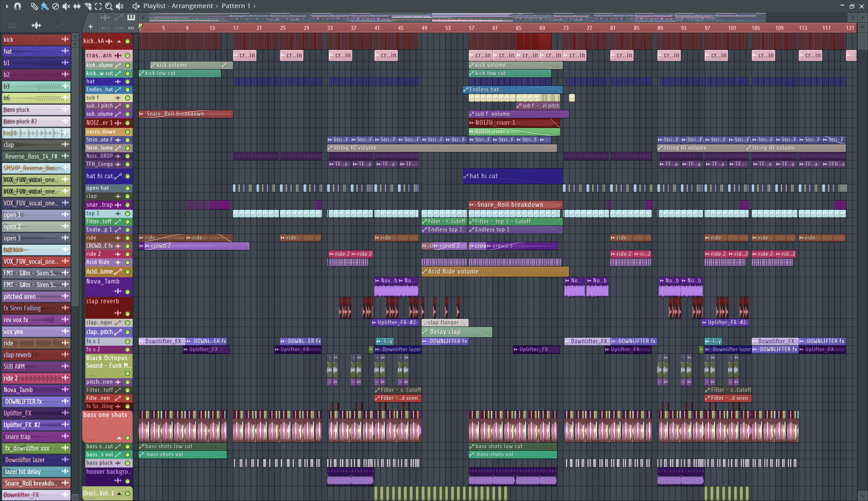Screen dimensions: 868x501
Task: Click the picker panel scroll-down arrow
Action: 75,497
